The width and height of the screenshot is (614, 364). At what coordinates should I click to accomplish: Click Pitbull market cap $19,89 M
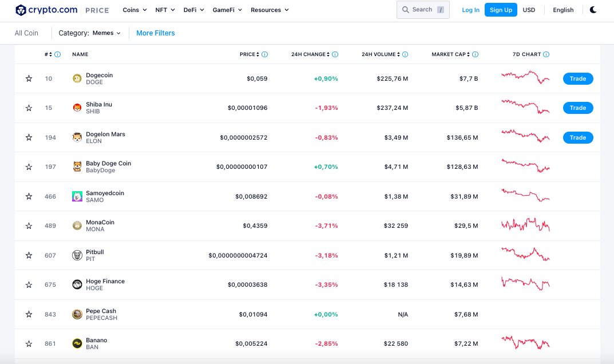coord(464,255)
